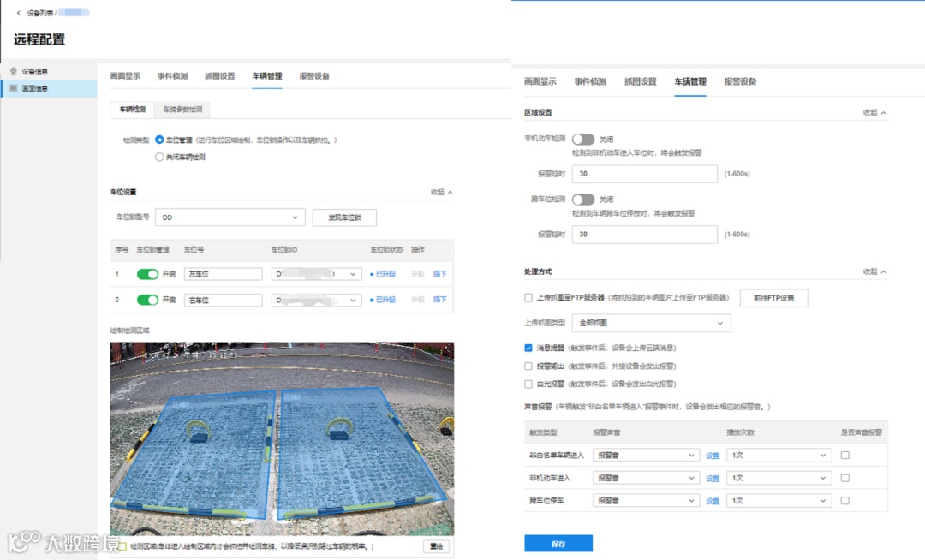This screenshot has width=925, height=560.
Task: Open alarm sound dropdown for 非白名单车辆进入
Action: (646, 455)
